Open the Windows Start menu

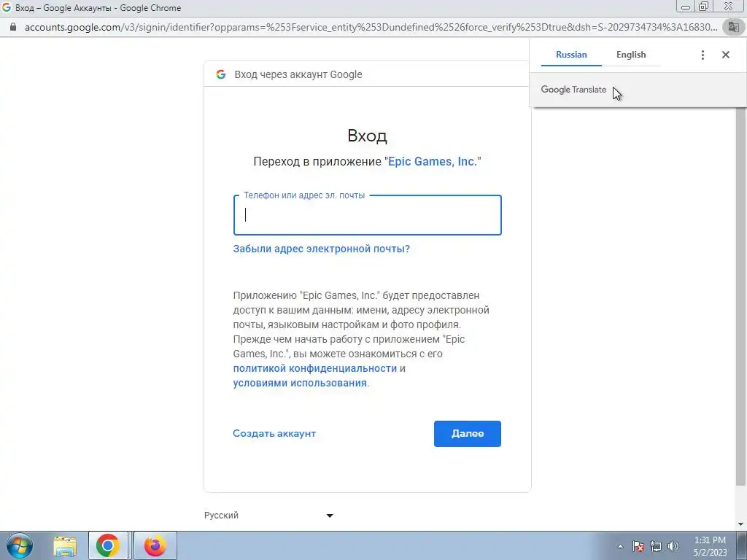coord(20,545)
